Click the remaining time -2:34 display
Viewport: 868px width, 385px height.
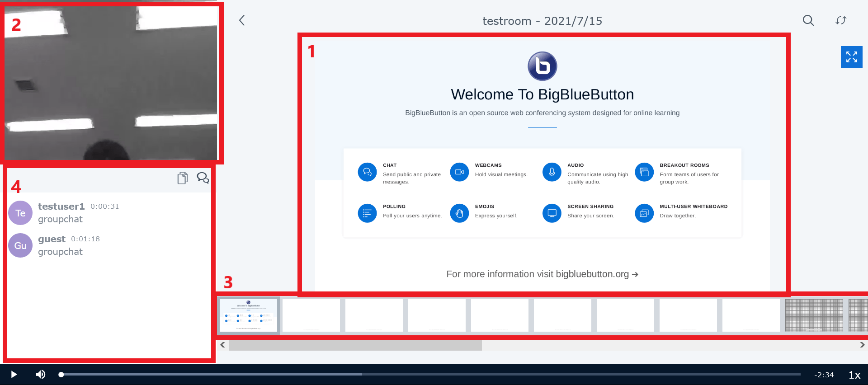(824, 375)
